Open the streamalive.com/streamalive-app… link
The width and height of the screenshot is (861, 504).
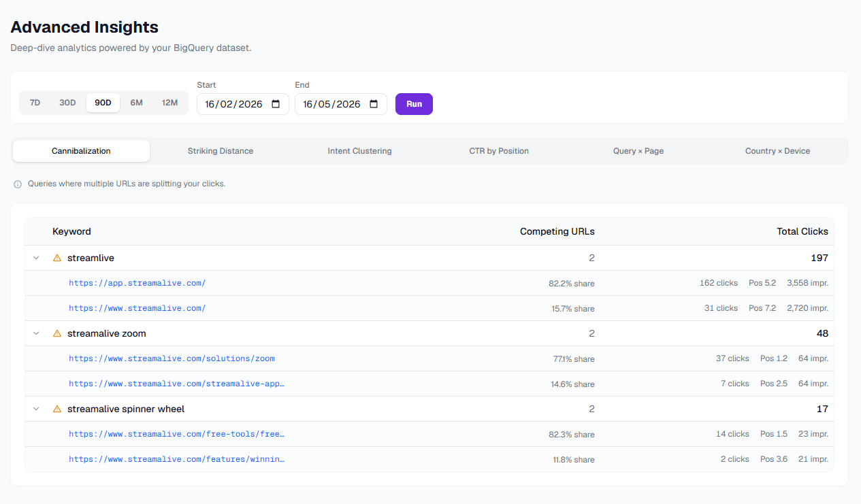click(176, 384)
